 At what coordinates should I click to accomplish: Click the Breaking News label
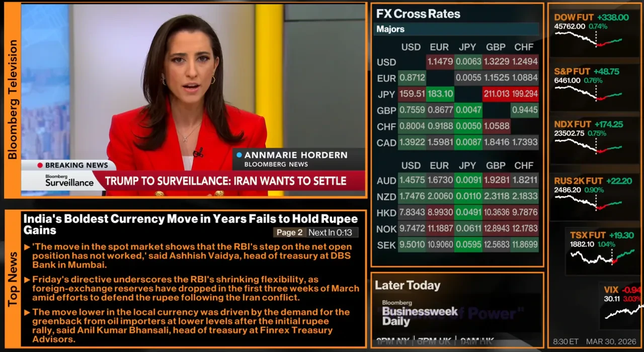point(76,165)
